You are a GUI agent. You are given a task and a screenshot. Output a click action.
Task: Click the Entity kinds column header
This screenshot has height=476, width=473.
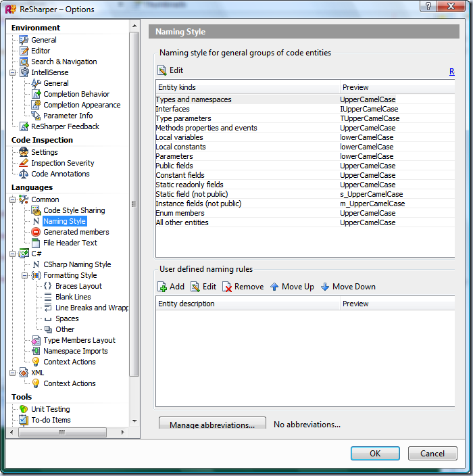pyautogui.click(x=248, y=87)
